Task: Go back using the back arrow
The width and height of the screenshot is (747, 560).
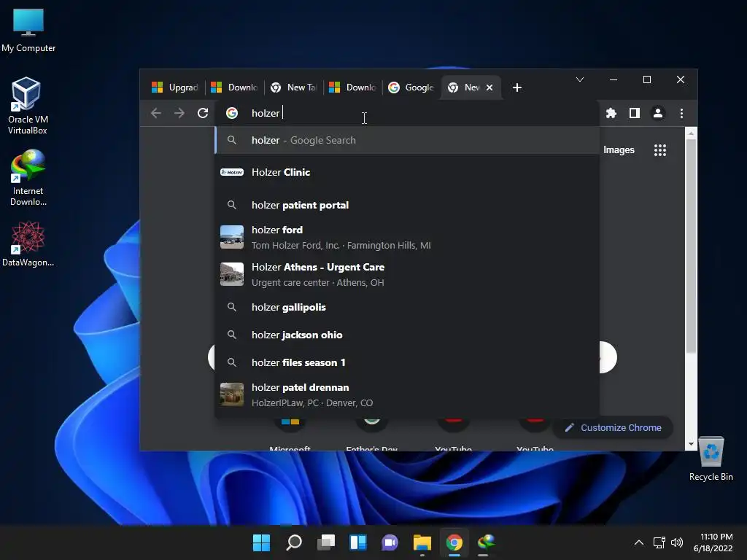Action: tap(156, 113)
